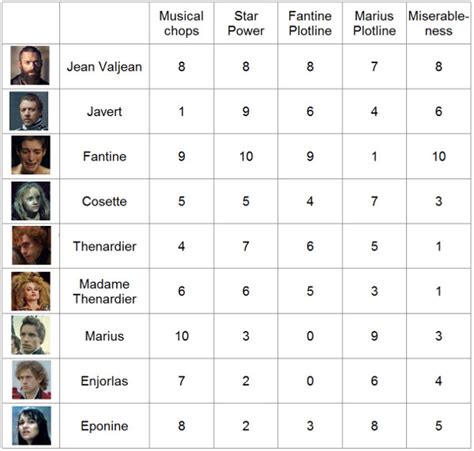Select the Musical chops column header
The height and width of the screenshot is (451, 474).
point(181,23)
